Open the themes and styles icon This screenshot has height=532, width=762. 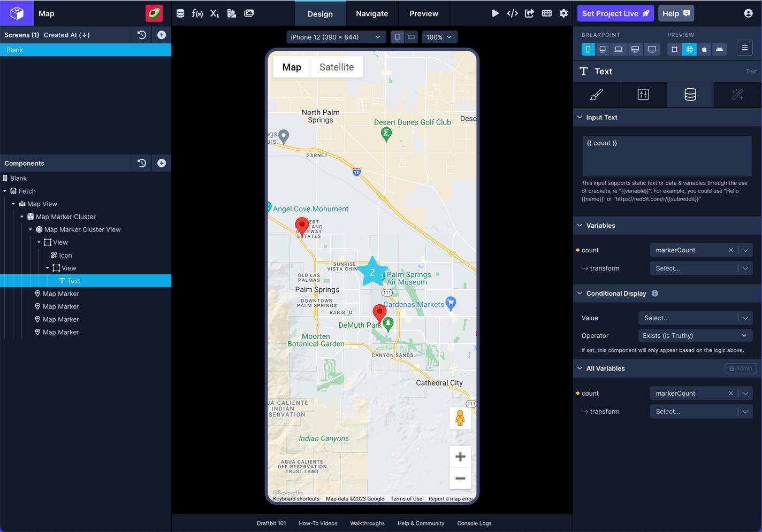pyautogui.click(x=232, y=13)
